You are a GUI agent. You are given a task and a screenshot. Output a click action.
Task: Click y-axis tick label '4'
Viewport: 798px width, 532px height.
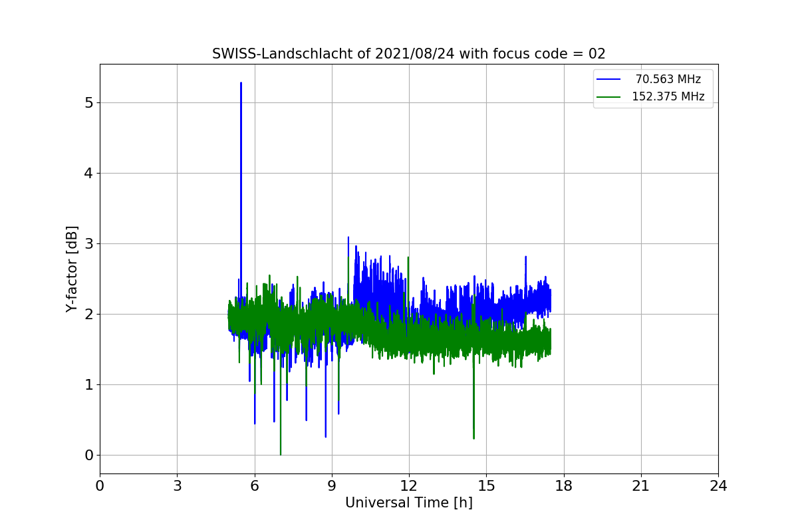[x=88, y=174]
